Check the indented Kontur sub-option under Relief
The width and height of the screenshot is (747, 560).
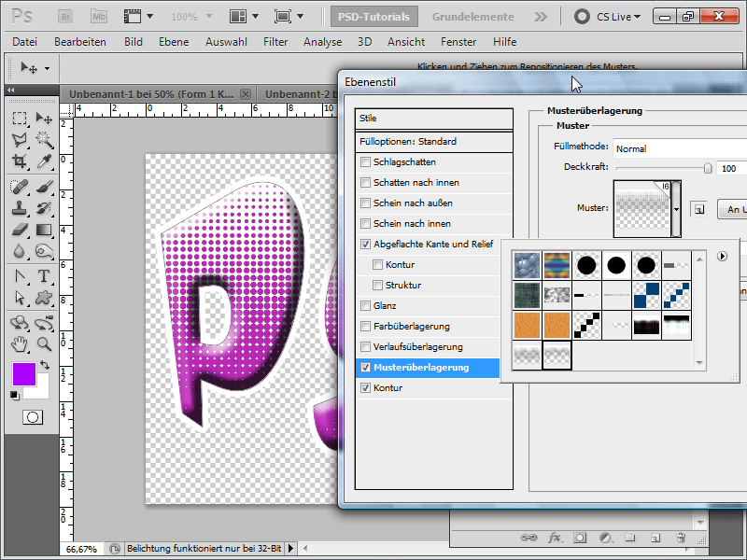tap(377, 264)
